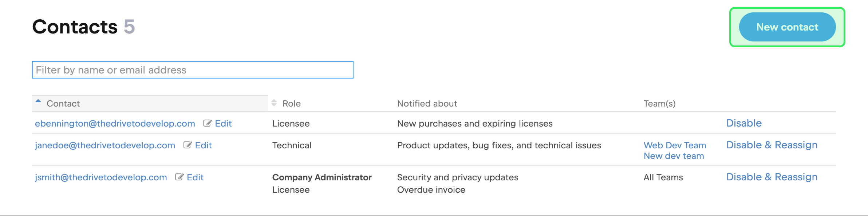Open the Web Dev Team link
This screenshot has height=216, width=868.
[x=675, y=145]
